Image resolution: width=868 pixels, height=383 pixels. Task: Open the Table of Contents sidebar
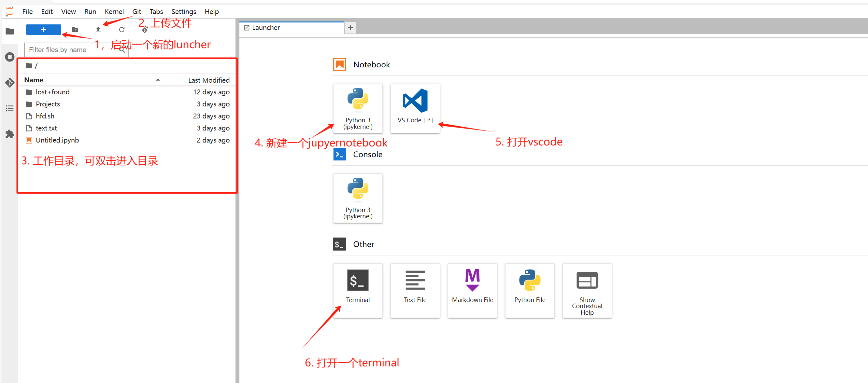click(10, 108)
